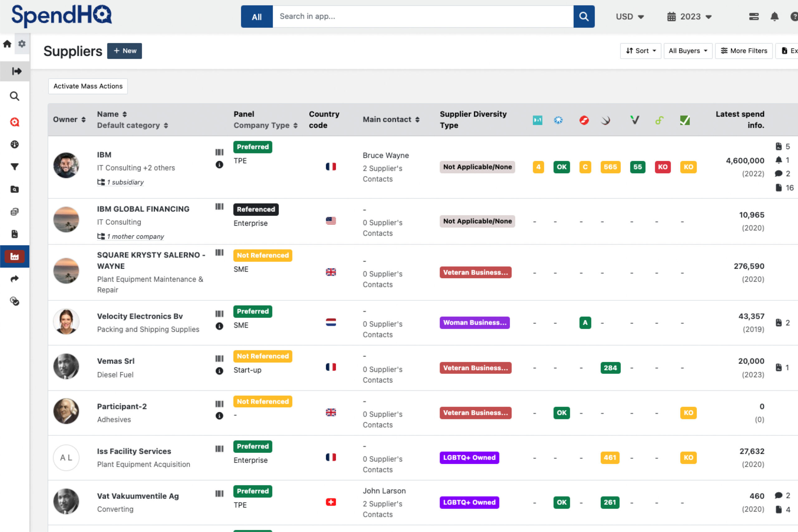Click the red KO score on IBM row

tap(663, 167)
